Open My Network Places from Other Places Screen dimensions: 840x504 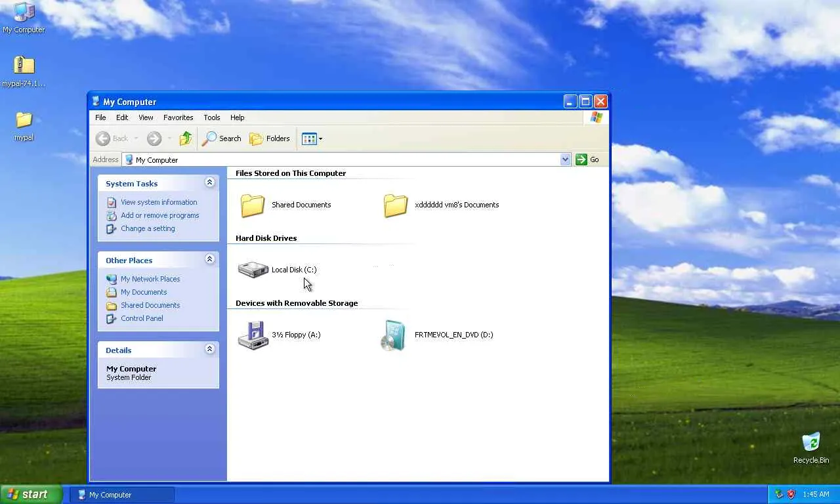tap(150, 279)
